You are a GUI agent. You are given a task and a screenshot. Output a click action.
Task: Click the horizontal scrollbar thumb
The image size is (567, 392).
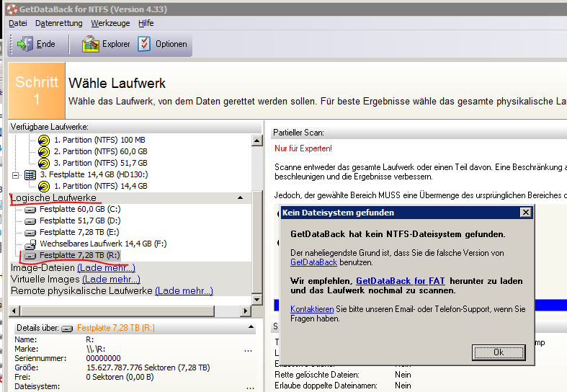pos(117,311)
